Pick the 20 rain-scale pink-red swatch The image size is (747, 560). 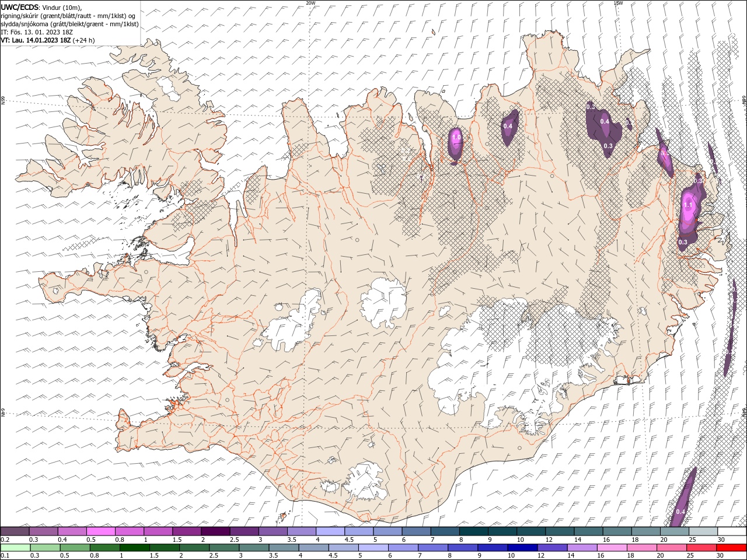[672, 548]
